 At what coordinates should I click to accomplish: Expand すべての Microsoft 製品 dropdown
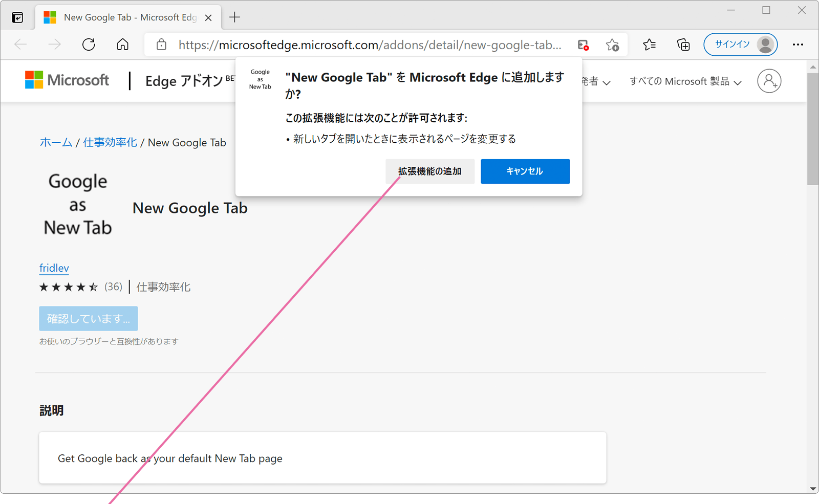(685, 81)
